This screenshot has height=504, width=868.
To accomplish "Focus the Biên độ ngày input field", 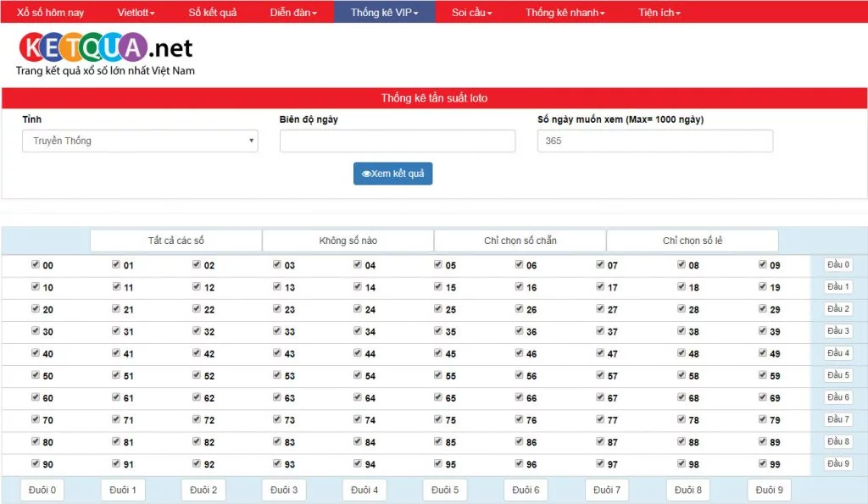I will pyautogui.click(x=397, y=141).
